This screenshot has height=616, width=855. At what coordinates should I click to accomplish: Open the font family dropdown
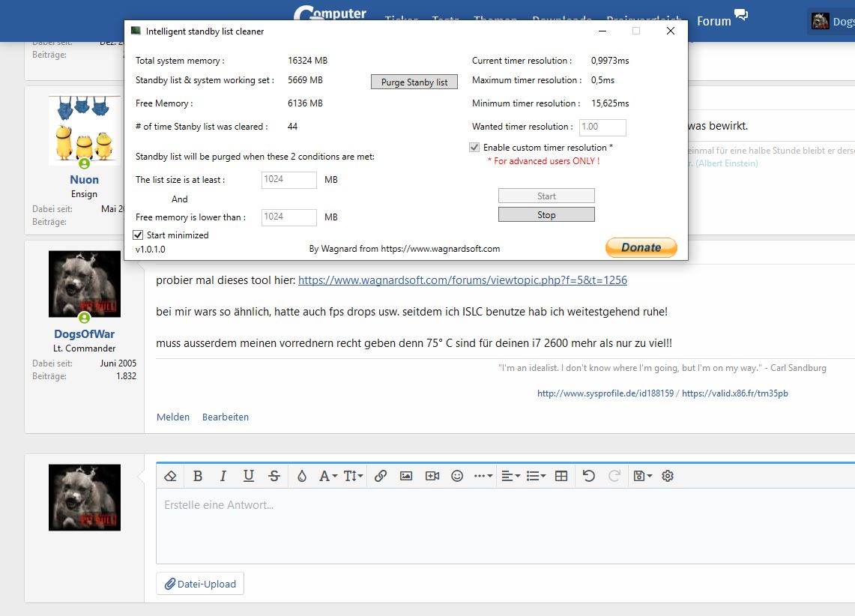(328, 476)
